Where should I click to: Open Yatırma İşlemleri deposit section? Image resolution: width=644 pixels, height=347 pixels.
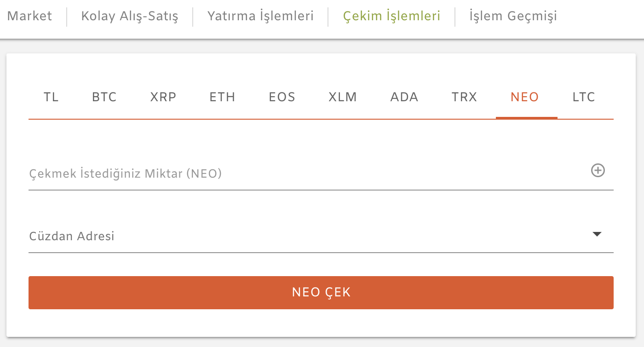coord(260,16)
